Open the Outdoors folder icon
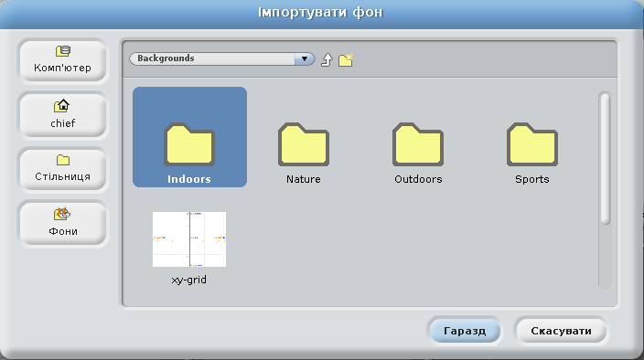This screenshot has height=360, width=644. (418, 144)
